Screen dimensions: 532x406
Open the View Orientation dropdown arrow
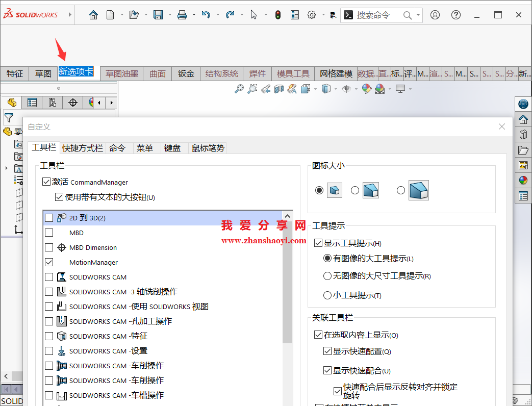point(315,88)
